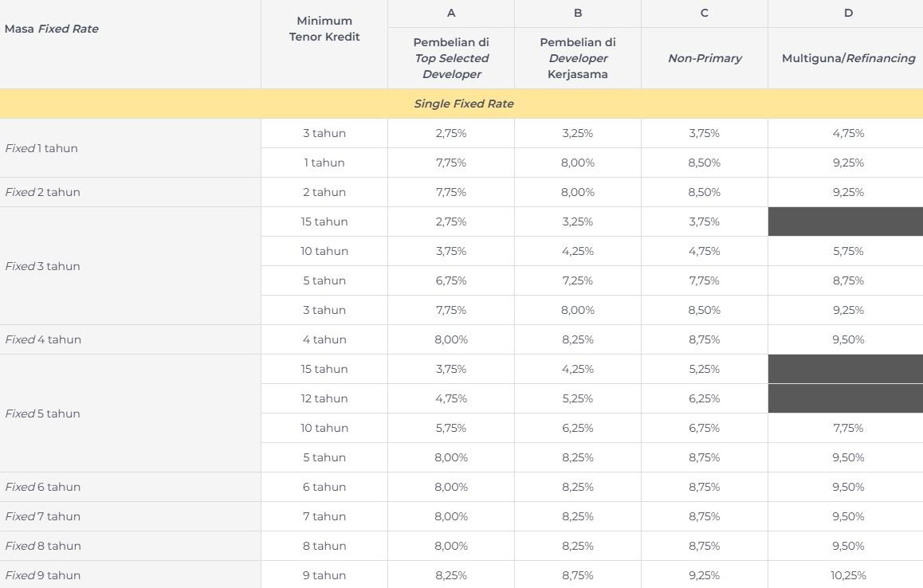Click the '9,25%' Non-Primary rate in Fixed 9 row
The width and height of the screenshot is (923, 588).
coord(704,575)
